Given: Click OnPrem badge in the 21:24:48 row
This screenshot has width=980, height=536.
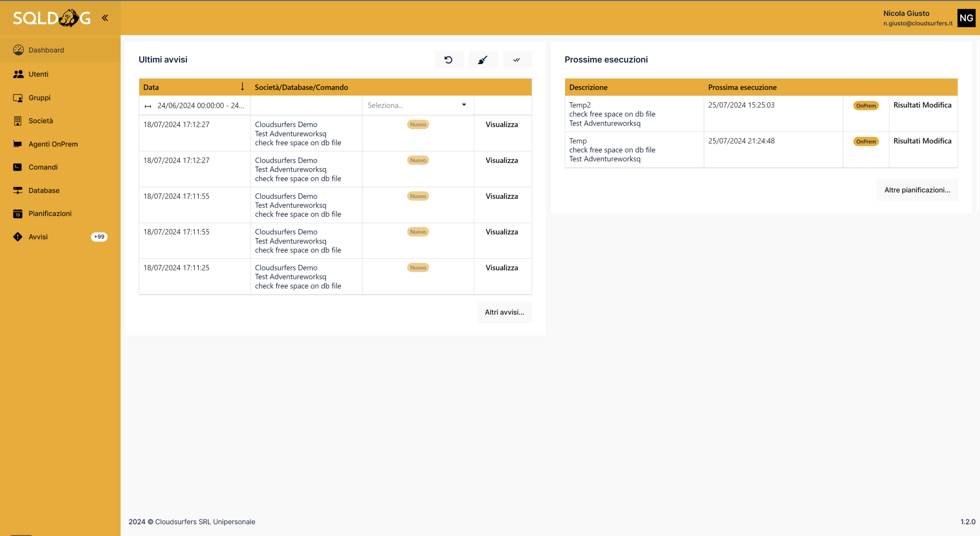Looking at the screenshot, I should 866,142.
